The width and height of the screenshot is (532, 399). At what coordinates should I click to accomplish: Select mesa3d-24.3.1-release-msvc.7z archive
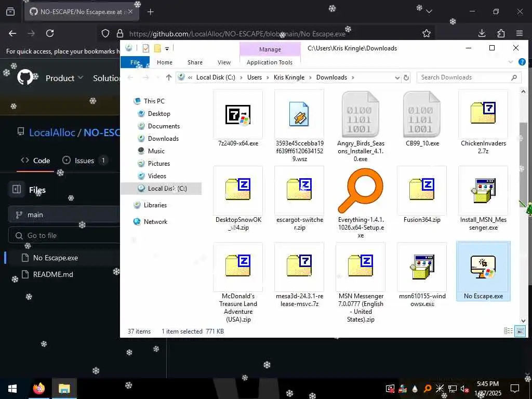(x=299, y=265)
